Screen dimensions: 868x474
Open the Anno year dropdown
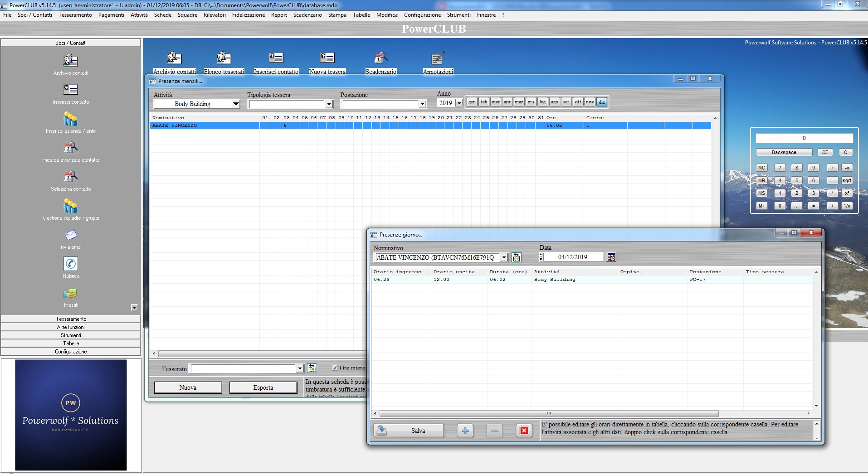459,103
